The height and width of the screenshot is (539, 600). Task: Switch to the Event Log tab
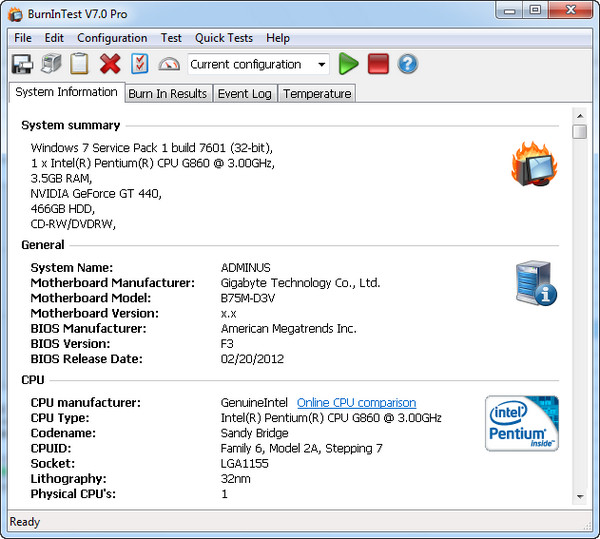coord(244,94)
